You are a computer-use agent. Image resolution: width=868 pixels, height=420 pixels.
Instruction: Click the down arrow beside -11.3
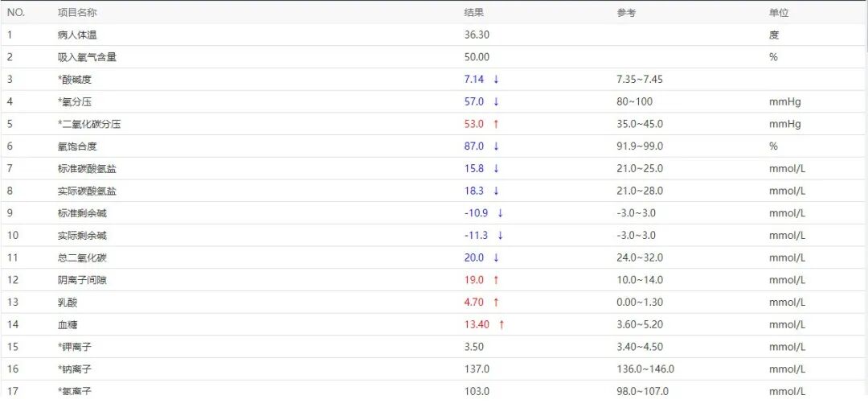pyautogui.click(x=500, y=236)
